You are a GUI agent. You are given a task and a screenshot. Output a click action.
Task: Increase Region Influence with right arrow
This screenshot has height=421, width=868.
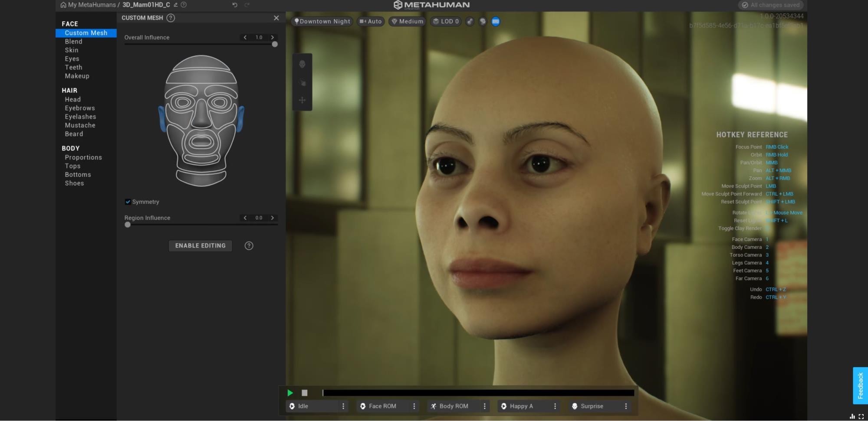coord(273,218)
